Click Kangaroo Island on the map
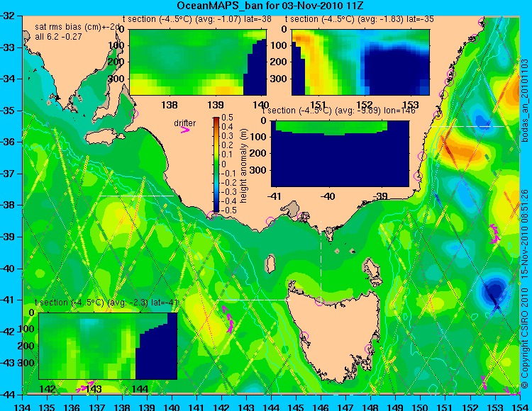This screenshot has width=532, height=411. tap(104, 137)
